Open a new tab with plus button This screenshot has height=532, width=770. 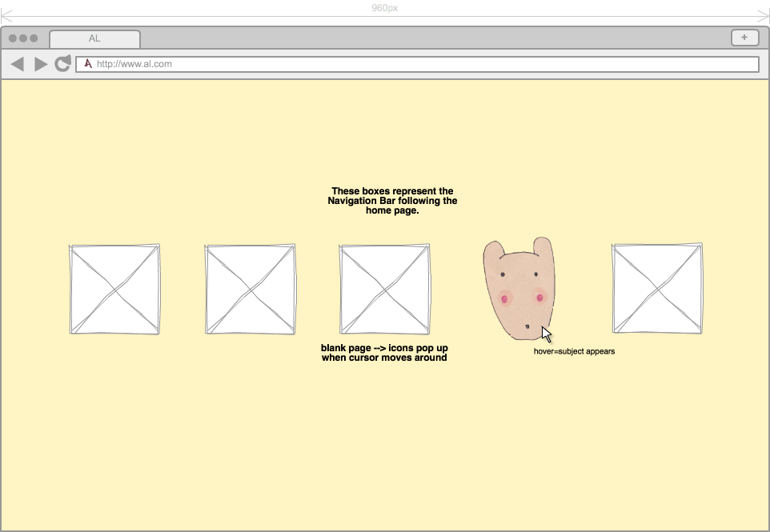point(744,38)
